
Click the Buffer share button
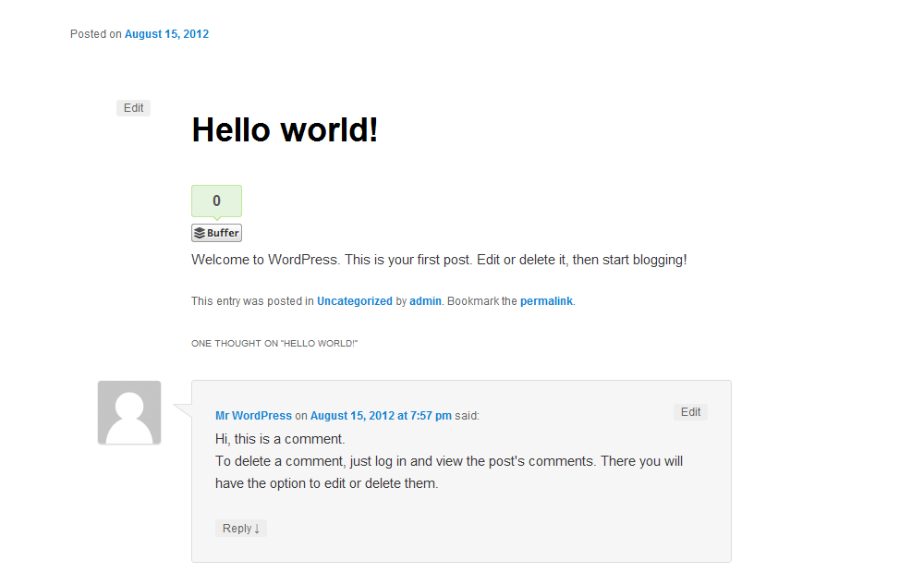coord(216,233)
